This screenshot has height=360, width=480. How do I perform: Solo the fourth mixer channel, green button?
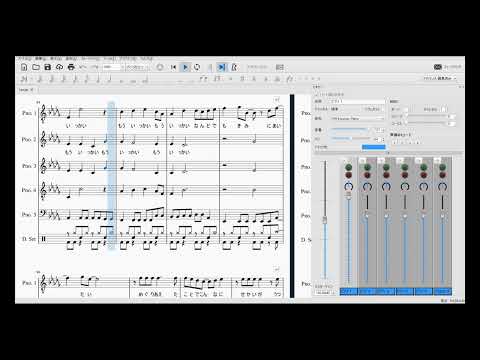click(405, 167)
